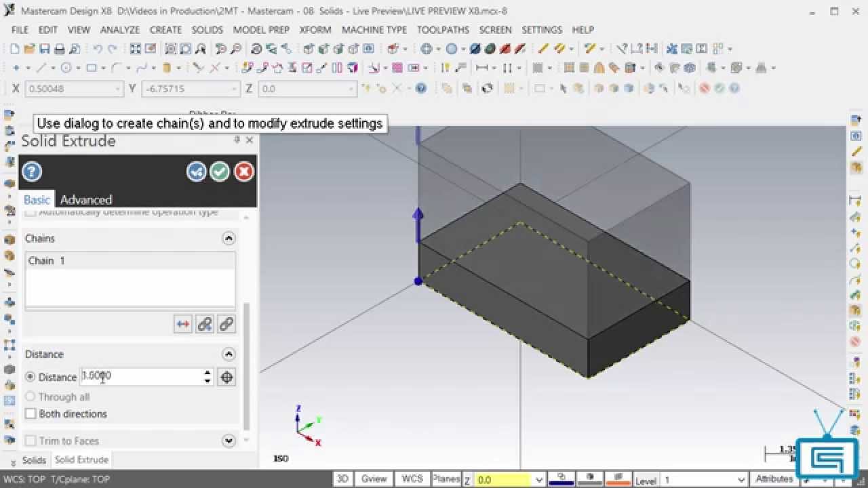Collapse the Distance section
868x488 pixels.
tap(229, 354)
